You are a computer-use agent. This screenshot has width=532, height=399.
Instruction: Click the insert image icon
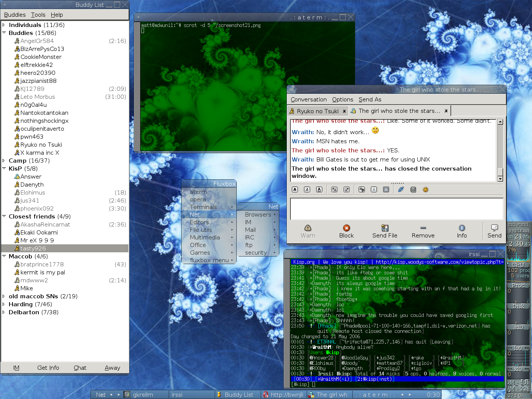(x=413, y=190)
